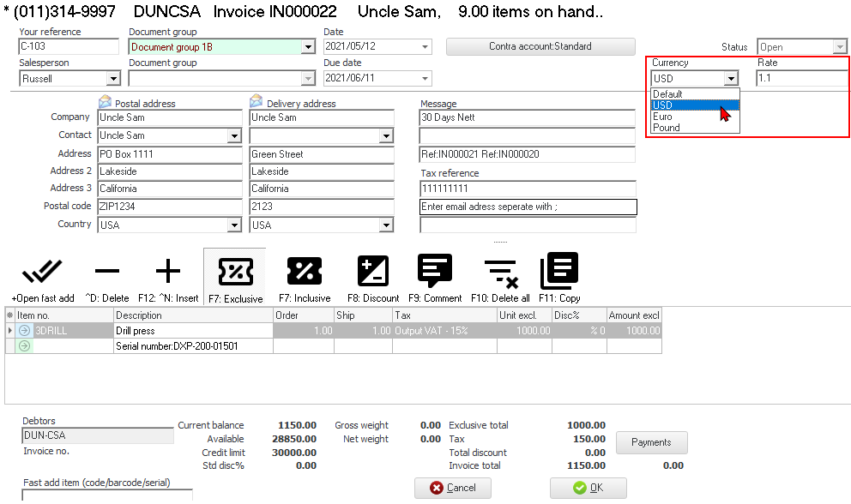Expand the postal Country dropdown

234,225
